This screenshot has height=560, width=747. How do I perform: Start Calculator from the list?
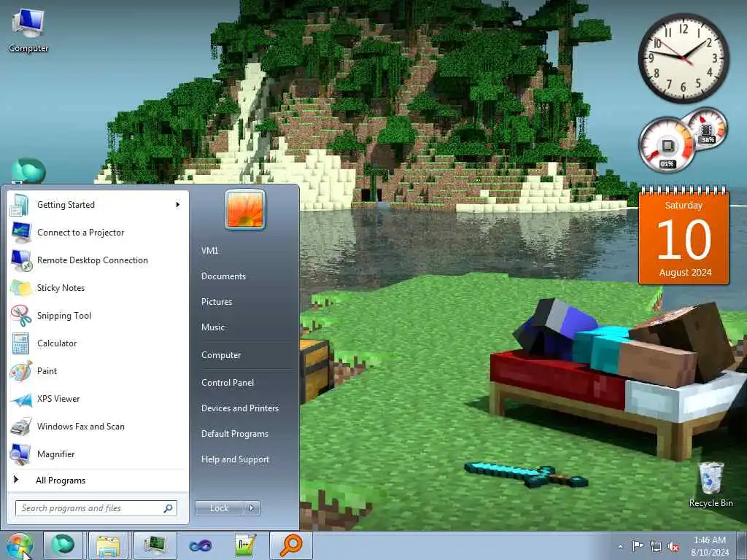(x=98, y=343)
